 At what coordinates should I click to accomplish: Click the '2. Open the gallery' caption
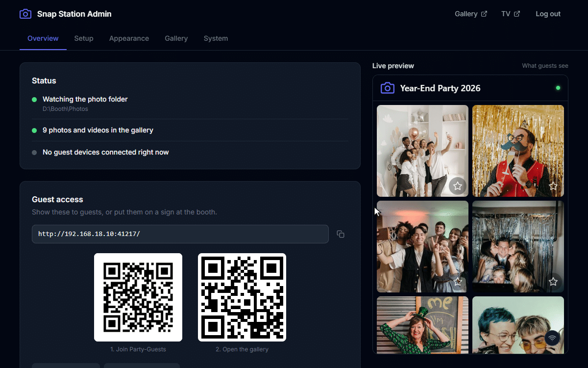click(242, 349)
